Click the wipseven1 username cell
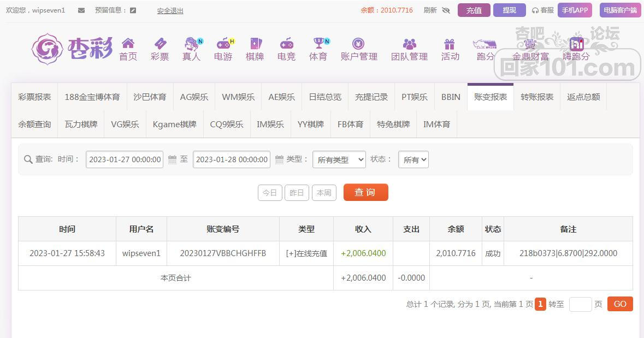This screenshot has height=338, width=644. 141,253
